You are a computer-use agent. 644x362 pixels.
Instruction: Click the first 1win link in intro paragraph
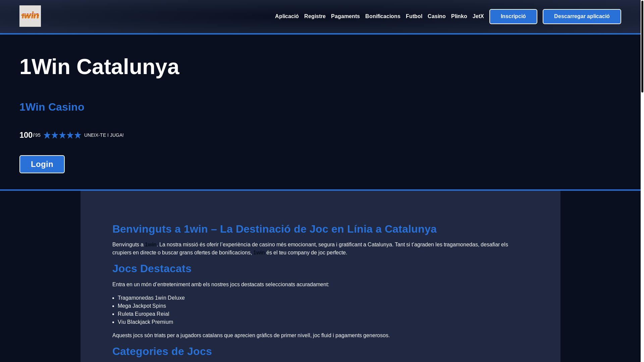coord(151,245)
